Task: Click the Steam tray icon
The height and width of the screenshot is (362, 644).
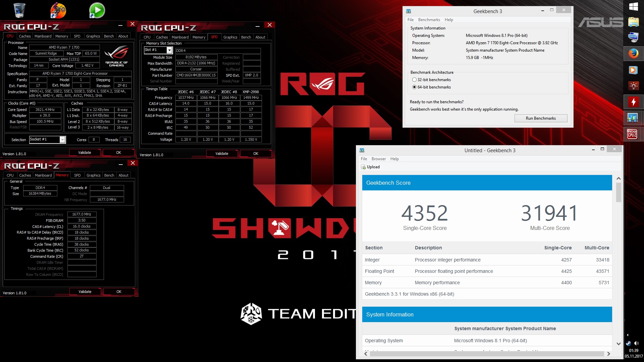Action: [x=628, y=343]
